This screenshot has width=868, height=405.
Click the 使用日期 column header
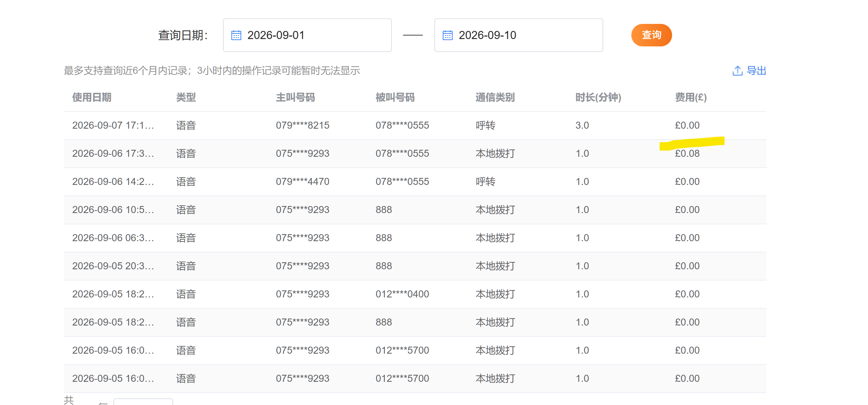point(92,97)
